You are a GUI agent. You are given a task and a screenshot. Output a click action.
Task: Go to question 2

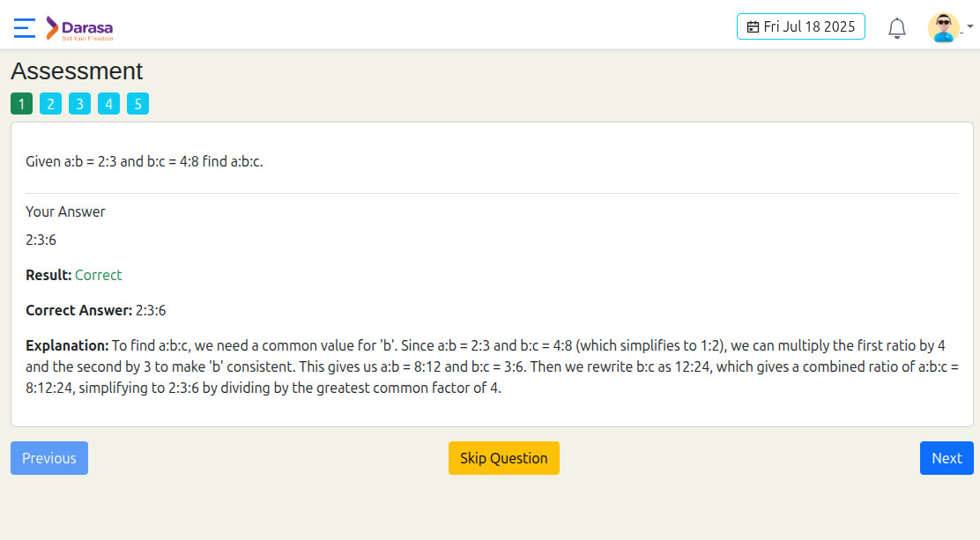[x=50, y=104]
